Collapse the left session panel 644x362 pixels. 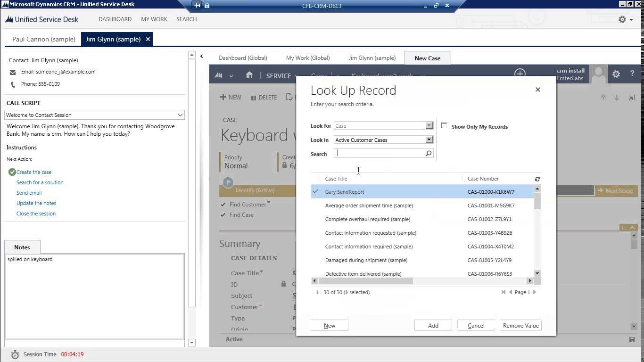pos(202,56)
